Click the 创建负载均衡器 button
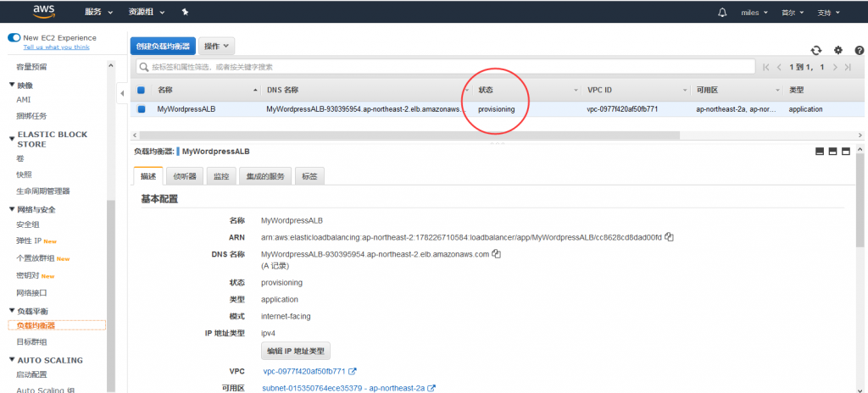This screenshot has width=868, height=393. pos(163,46)
